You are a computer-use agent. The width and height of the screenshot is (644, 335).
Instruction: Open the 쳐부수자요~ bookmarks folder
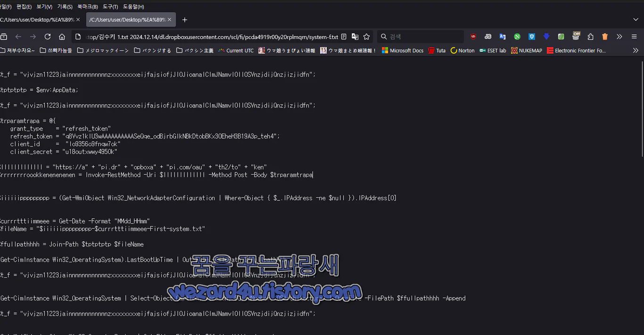(x=17, y=50)
